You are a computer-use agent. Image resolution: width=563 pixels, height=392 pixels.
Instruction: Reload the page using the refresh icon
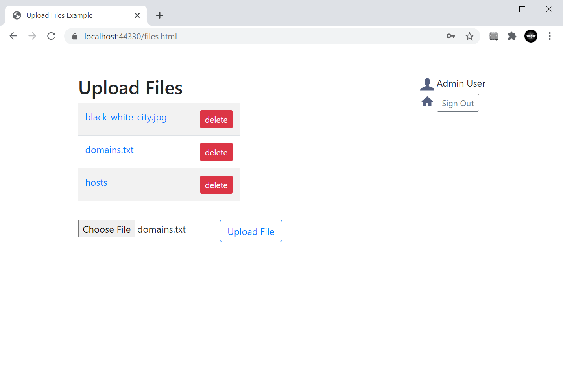pyautogui.click(x=51, y=36)
